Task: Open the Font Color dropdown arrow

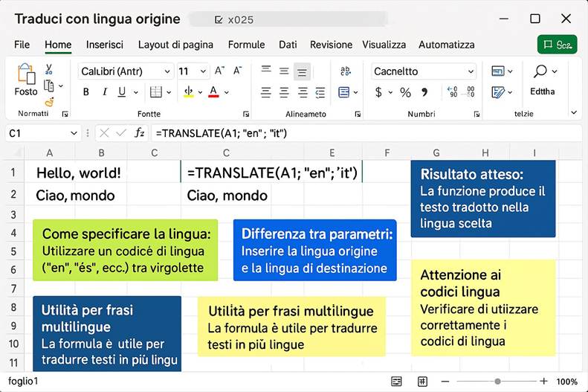Action: [x=227, y=92]
